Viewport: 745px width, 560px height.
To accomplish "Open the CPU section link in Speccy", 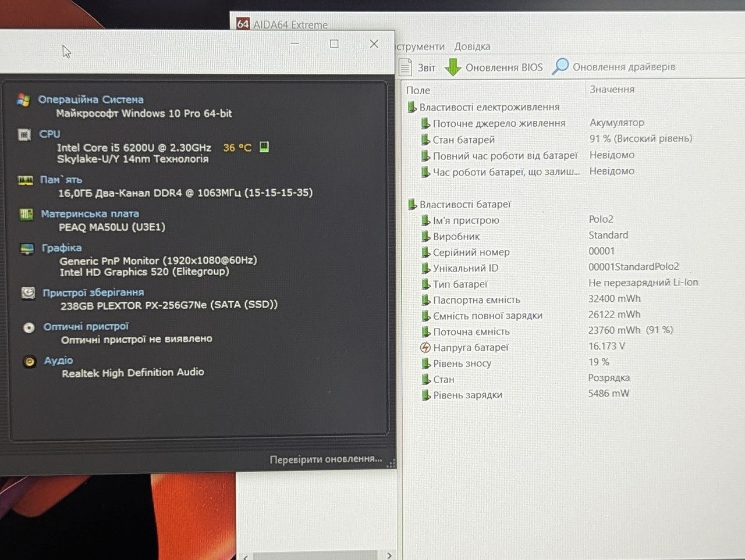I will (x=49, y=134).
